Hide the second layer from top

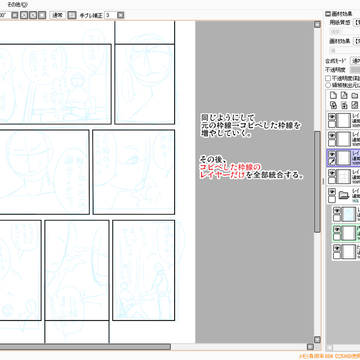pyautogui.click(x=332, y=136)
